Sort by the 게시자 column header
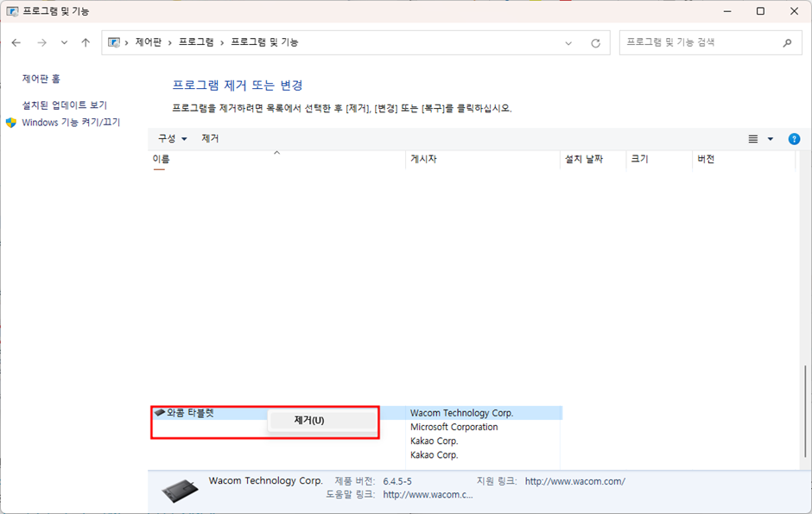The width and height of the screenshot is (812, 514). pos(483,160)
